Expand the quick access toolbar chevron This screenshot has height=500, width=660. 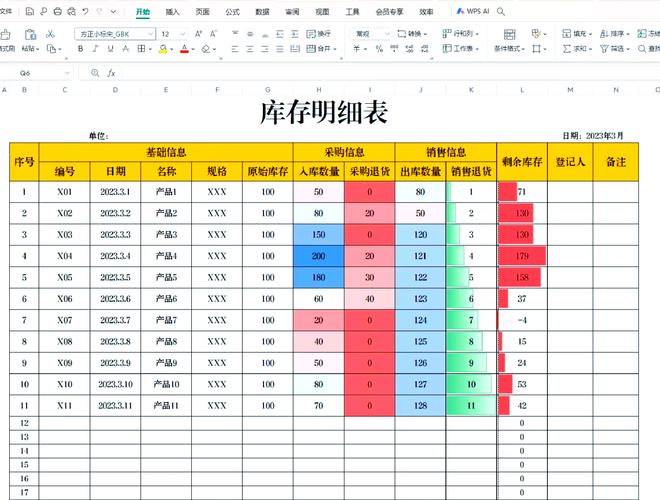pos(113,11)
